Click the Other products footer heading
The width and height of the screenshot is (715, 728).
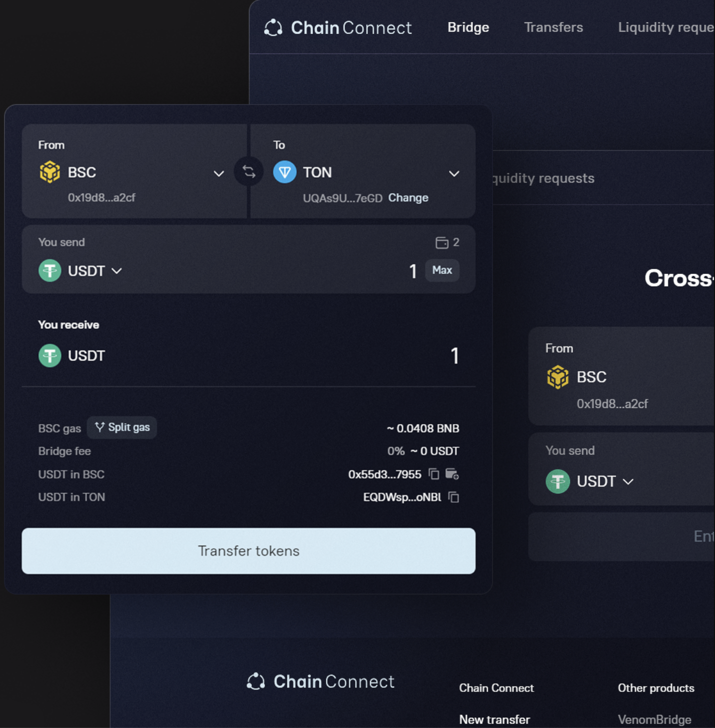click(656, 688)
